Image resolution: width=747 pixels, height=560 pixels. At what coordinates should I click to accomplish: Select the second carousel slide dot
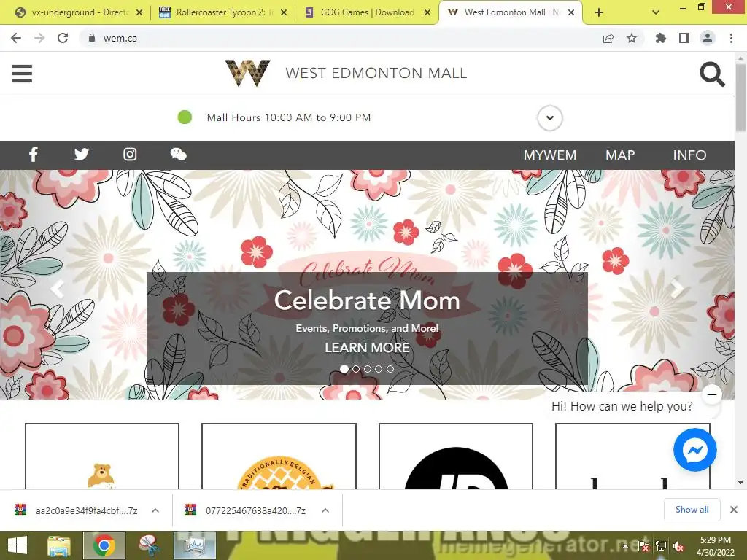coord(356,369)
